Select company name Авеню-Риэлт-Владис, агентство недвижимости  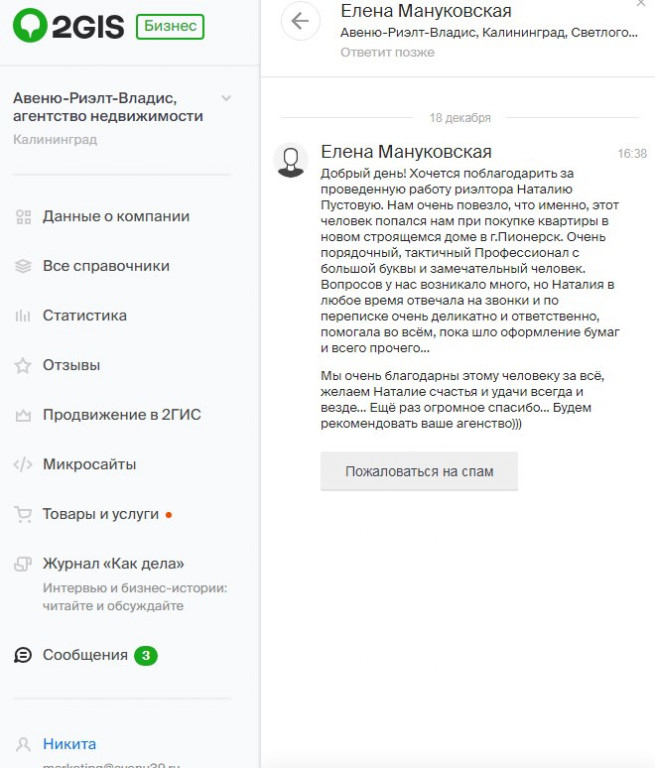coord(108,107)
